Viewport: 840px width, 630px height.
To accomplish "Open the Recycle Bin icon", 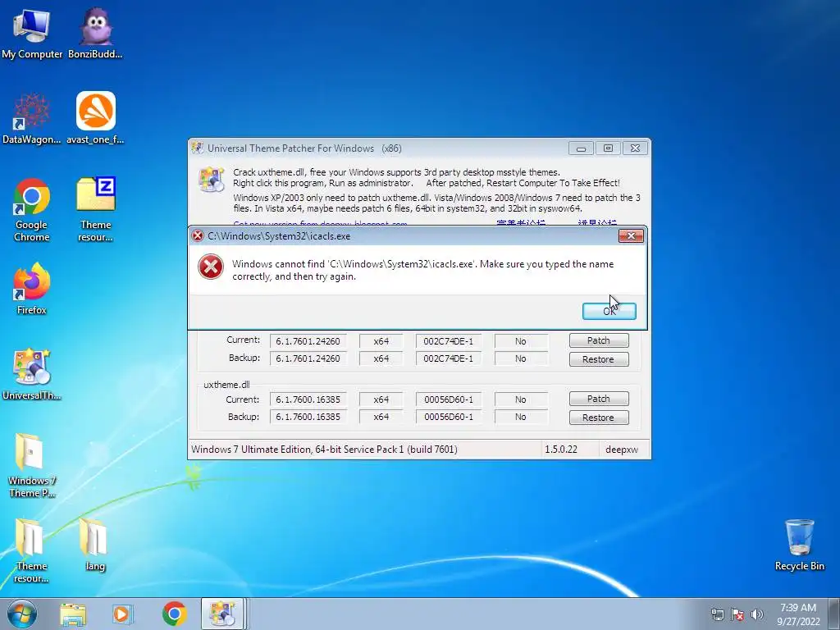I will click(x=799, y=546).
